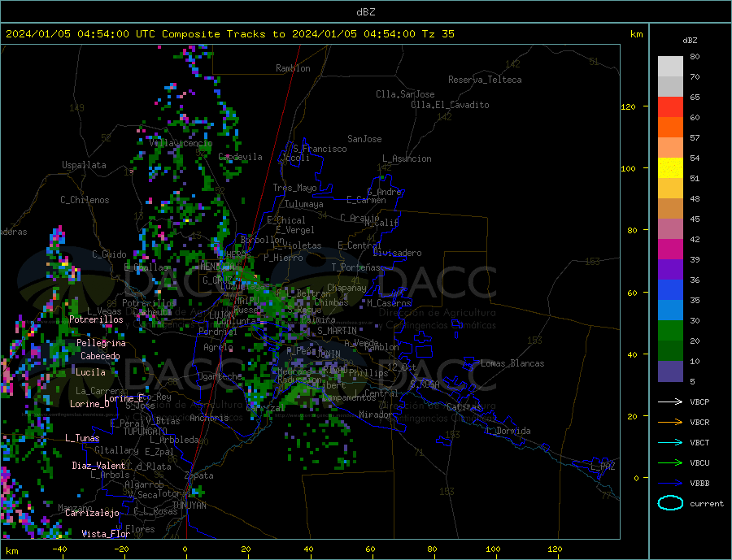Select the Divisadero place label
The width and height of the screenshot is (732, 560).
397,253
